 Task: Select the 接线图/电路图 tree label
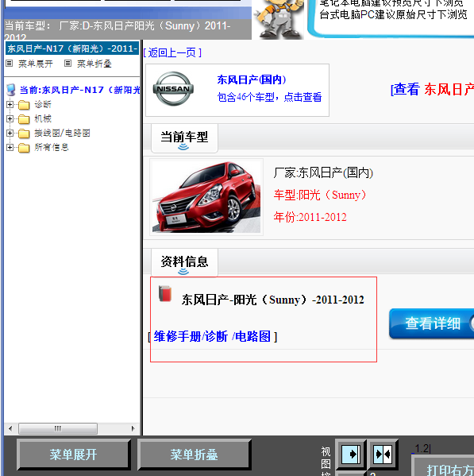tap(62, 133)
